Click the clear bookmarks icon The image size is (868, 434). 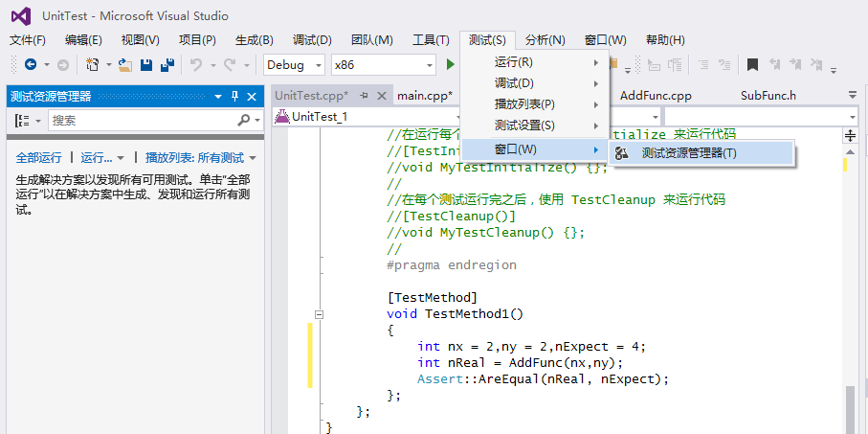tap(816, 65)
